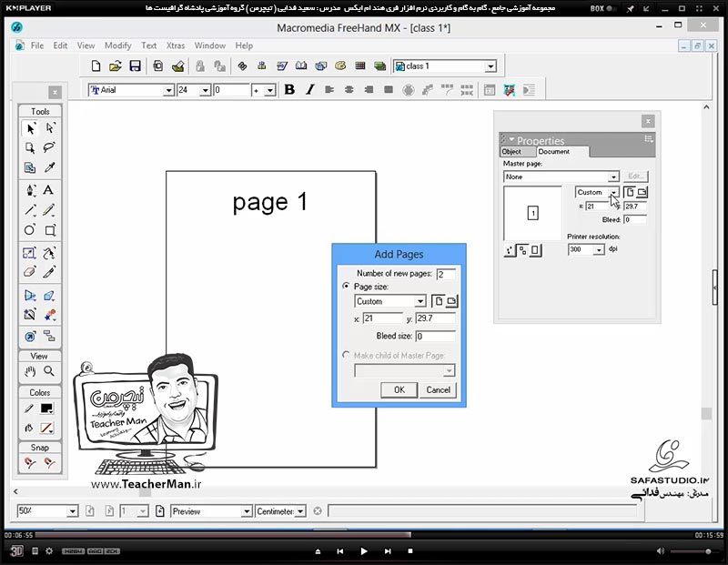Click the Bleed size field in dialog
Screen dimensions: 728x565
click(436, 336)
